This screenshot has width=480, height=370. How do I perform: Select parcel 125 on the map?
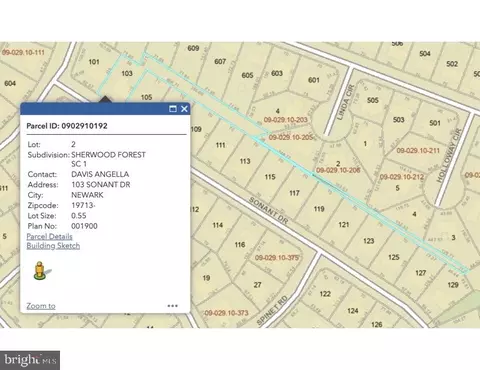point(394,257)
